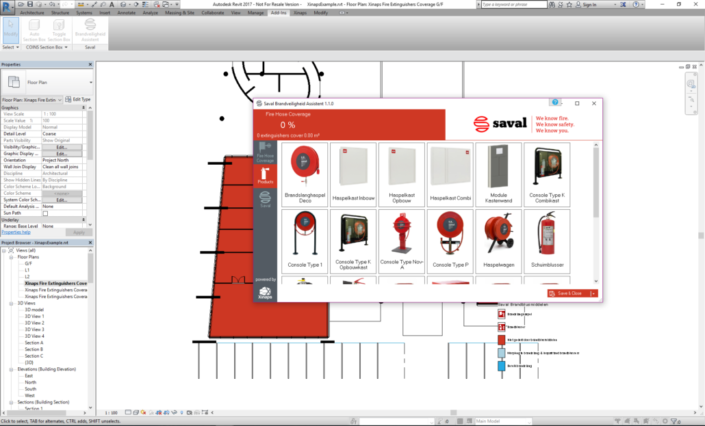Click the Save icon in quick access toolbar
The width and height of the screenshot is (705, 426).
coord(30,4)
